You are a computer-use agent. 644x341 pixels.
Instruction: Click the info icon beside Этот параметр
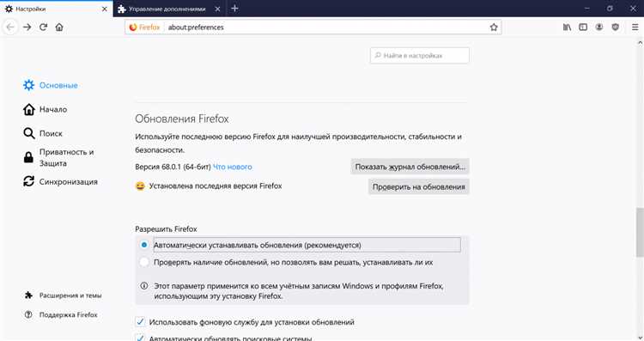click(144, 285)
